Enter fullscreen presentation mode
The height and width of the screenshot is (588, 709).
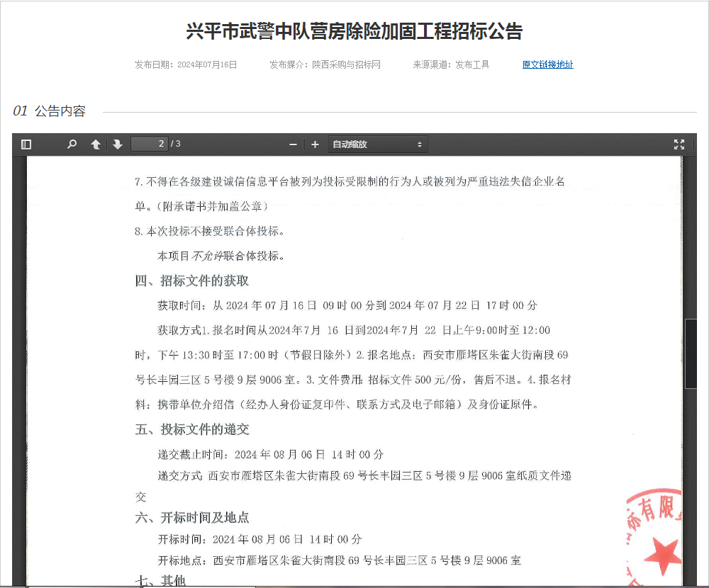(679, 145)
